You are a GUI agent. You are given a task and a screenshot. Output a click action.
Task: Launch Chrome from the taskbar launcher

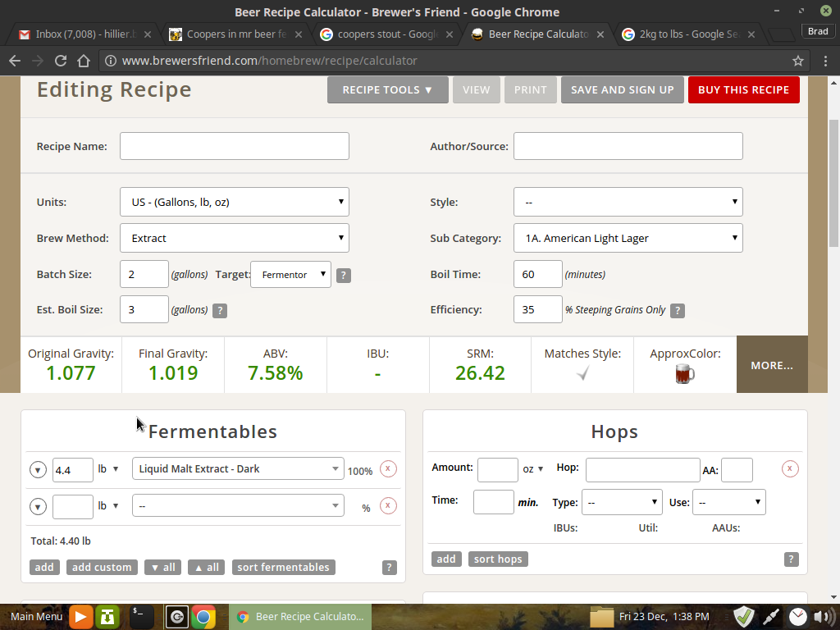(x=203, y=617)
